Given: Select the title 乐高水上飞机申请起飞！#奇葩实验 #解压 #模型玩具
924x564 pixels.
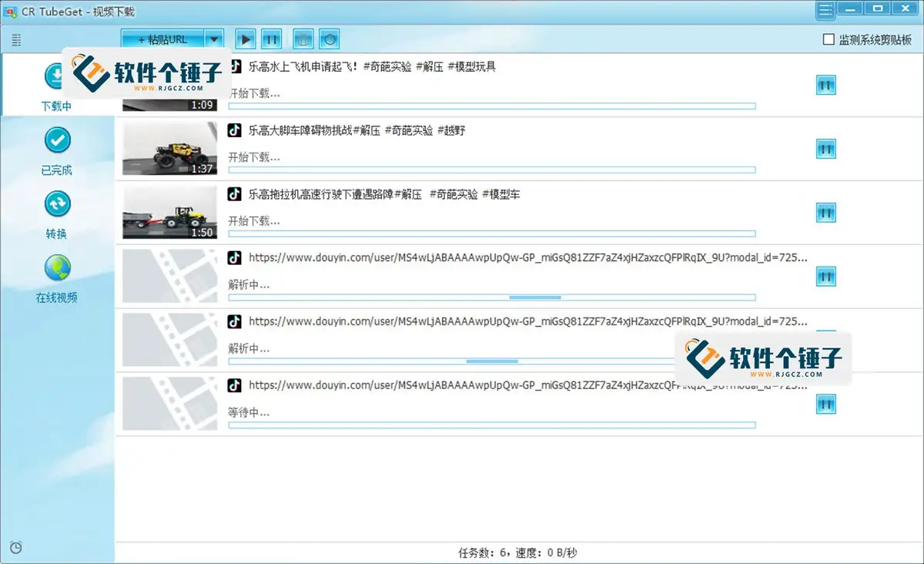Looking at the screenshot, I should point(372,67).
